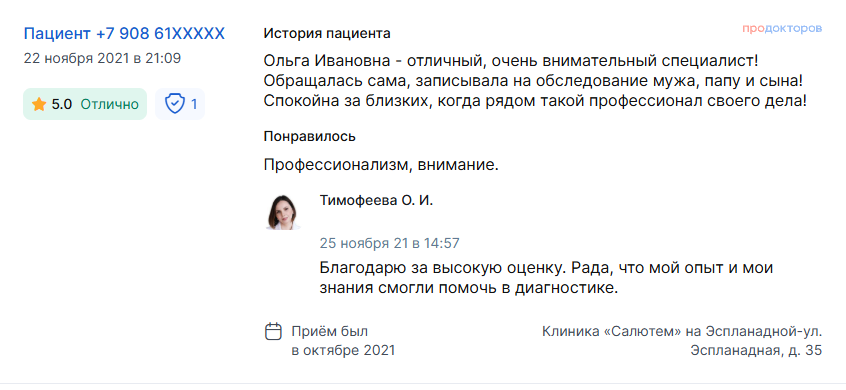Select the 5.0 Отлично rating badge
Viewport: 846px width, 390px height.
pos(85,104)
